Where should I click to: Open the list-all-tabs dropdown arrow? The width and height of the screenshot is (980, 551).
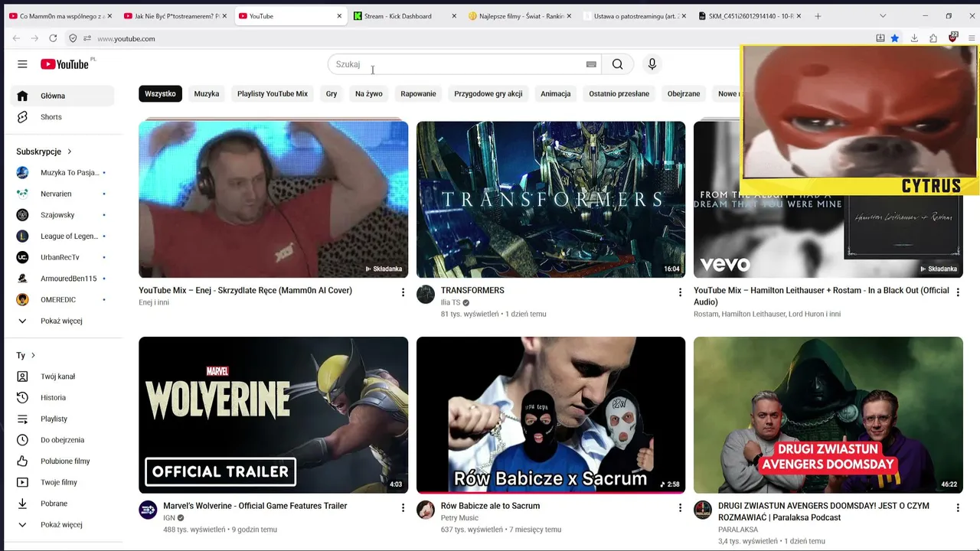click(x=883, y=16)
